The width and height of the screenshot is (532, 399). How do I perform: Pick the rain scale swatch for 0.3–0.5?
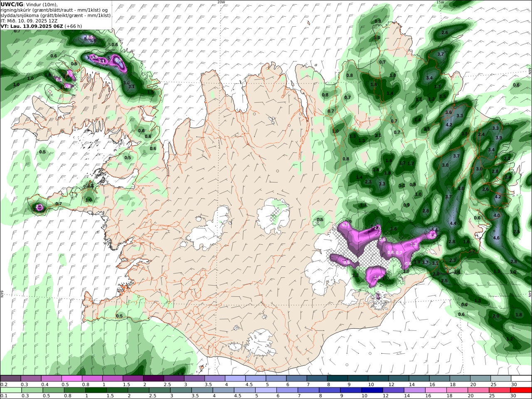32,390
